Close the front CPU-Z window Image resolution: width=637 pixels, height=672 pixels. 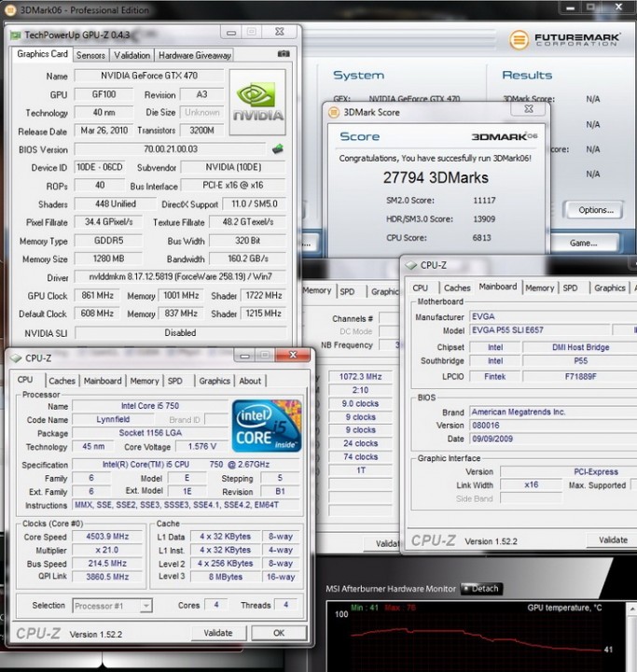(x=293, y=355)
